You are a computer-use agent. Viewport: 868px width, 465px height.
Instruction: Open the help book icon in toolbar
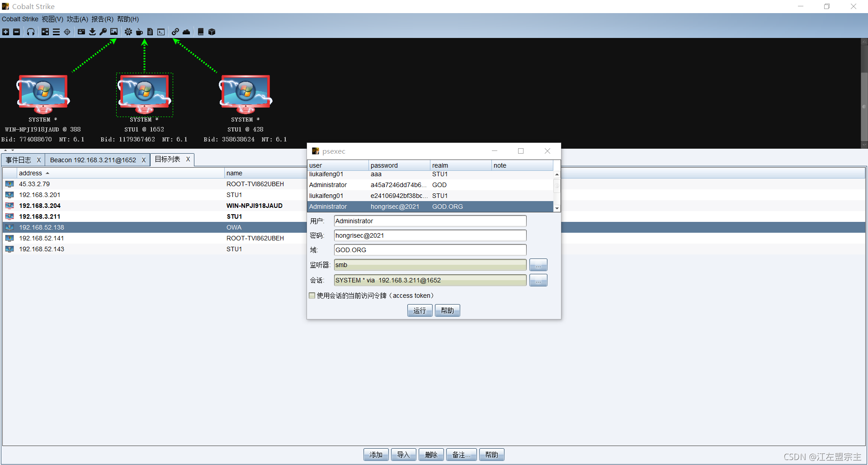click(201, 32)
